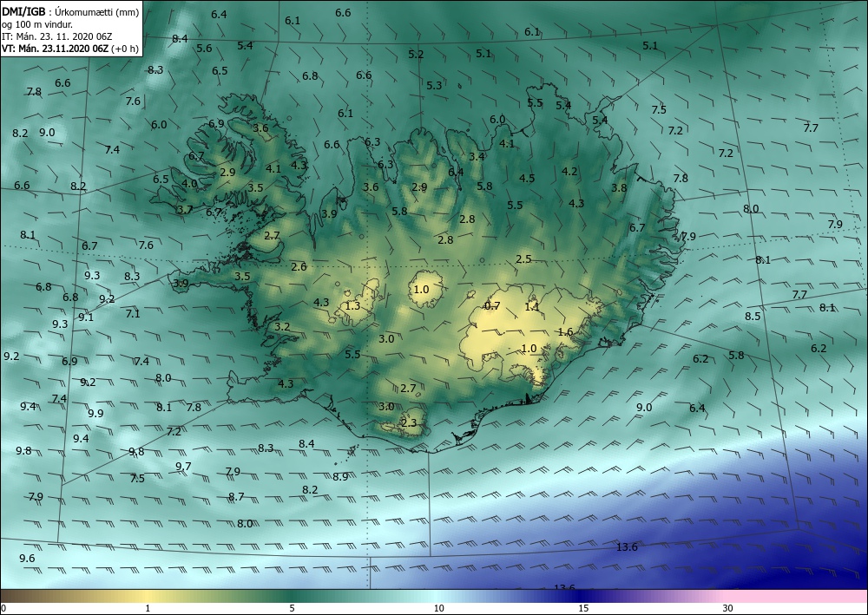
Task: Click the '8.7' value over the sea
Action: [x=236, y=497]
